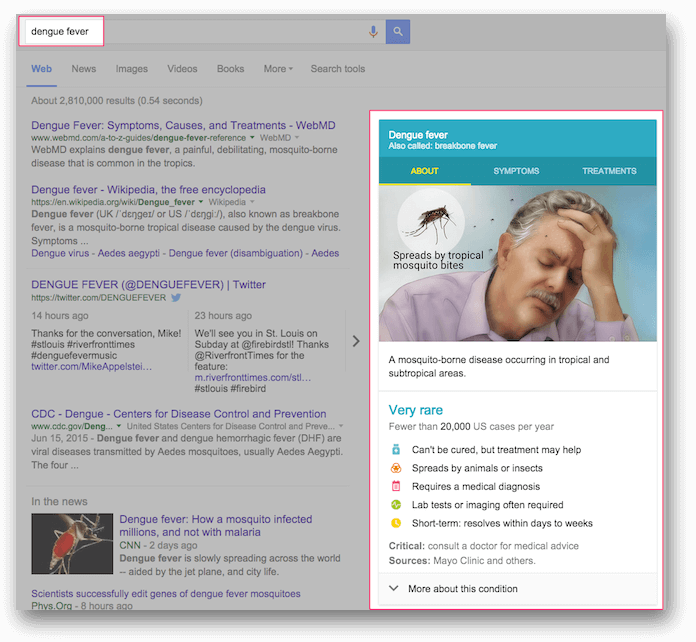Viewport: 696px width, 642px height.
Task: Switch to the SYMPTOMS tab
Action: 516,171
